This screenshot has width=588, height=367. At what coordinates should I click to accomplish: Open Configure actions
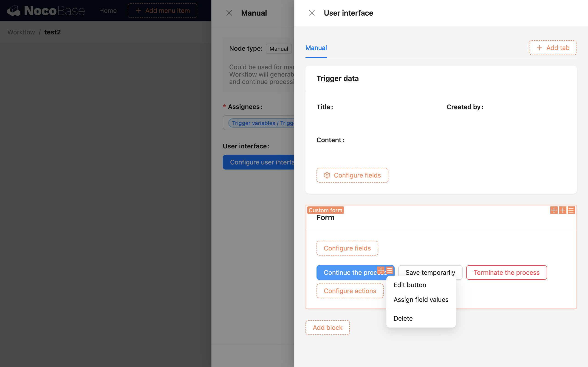coord(350,291)
